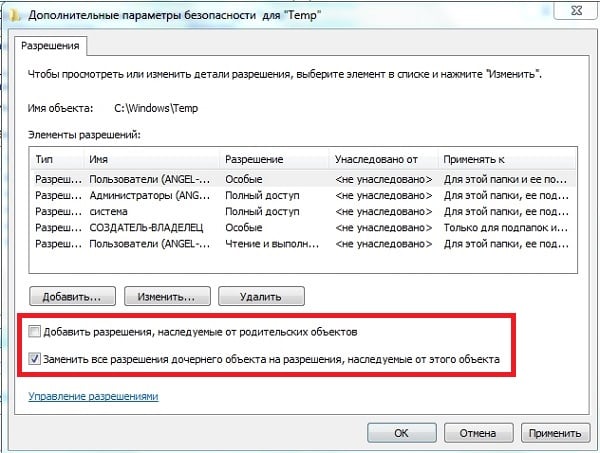The width and height of the screenshot is (600, 453).
Task: Click the object path C:\Windows\Temp
Action: (156, 108)
